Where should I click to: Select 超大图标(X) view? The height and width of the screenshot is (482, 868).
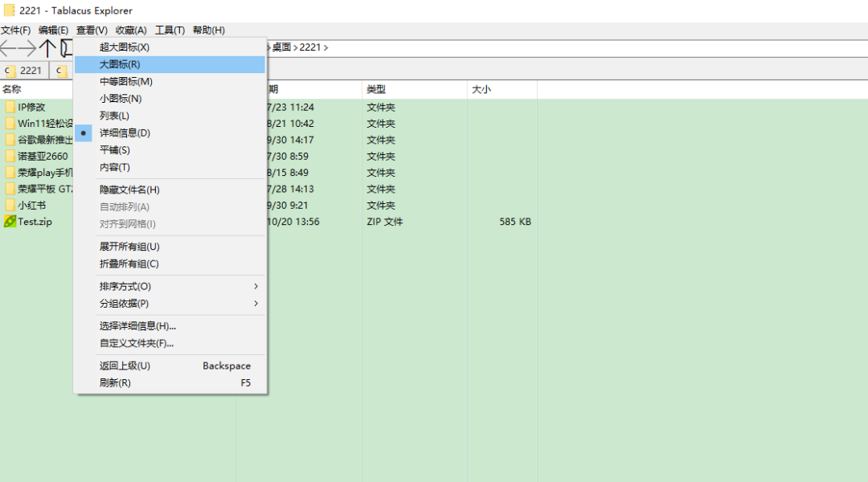[x=170, y=47]
